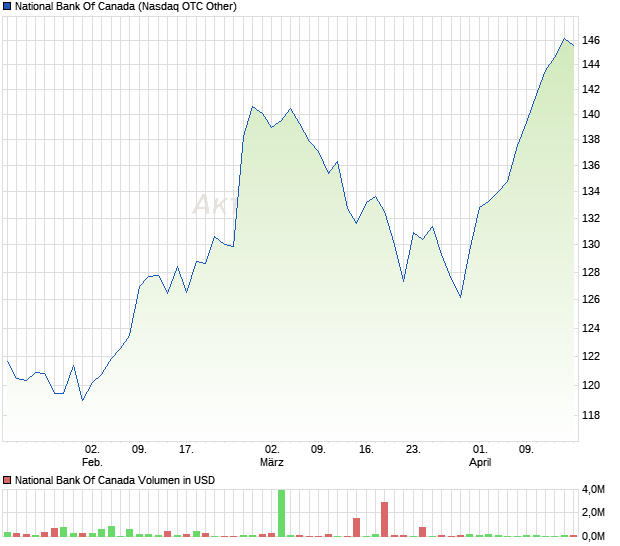Click the 134 price axis label
The height and width of the screenshot is (546, 620).
point(591,191)
